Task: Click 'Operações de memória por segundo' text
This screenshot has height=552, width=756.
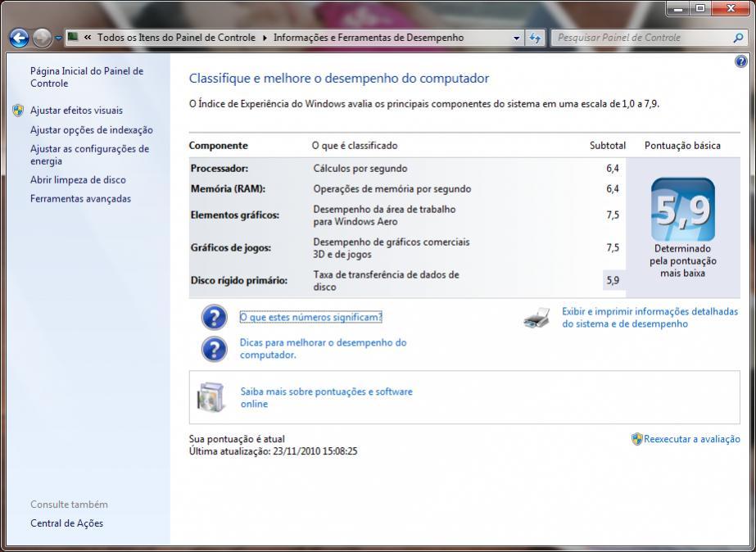Action: (x=392, y=189)
